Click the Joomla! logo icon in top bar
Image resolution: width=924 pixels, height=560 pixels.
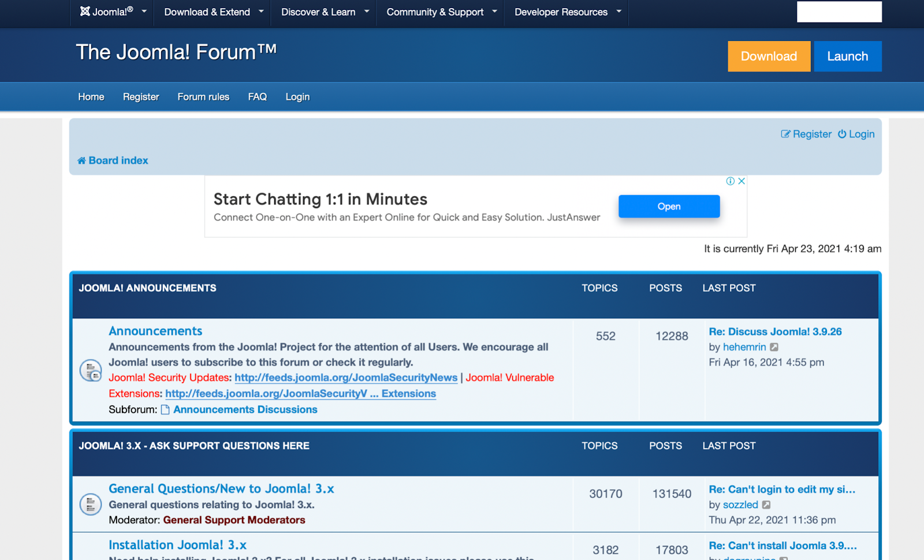coord(85,11)
